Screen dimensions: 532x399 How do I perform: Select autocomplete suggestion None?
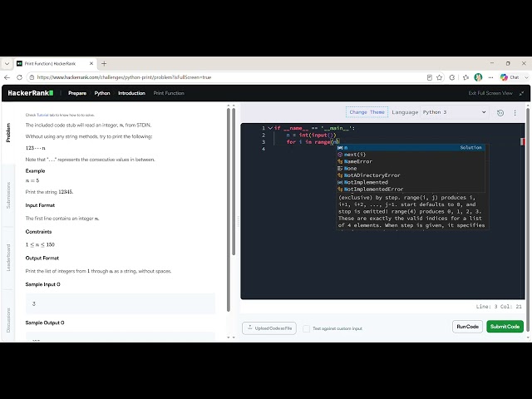point(411,169)
